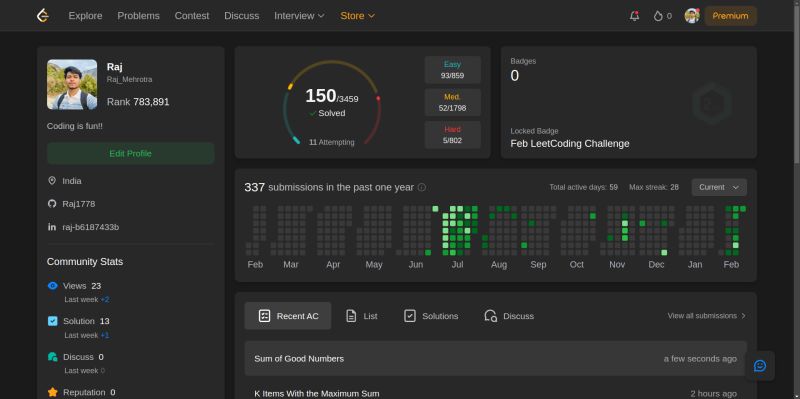Click the Rank 783,891 text
The width and height of the screenshot is (800, 399).
(x=138, y=102)
